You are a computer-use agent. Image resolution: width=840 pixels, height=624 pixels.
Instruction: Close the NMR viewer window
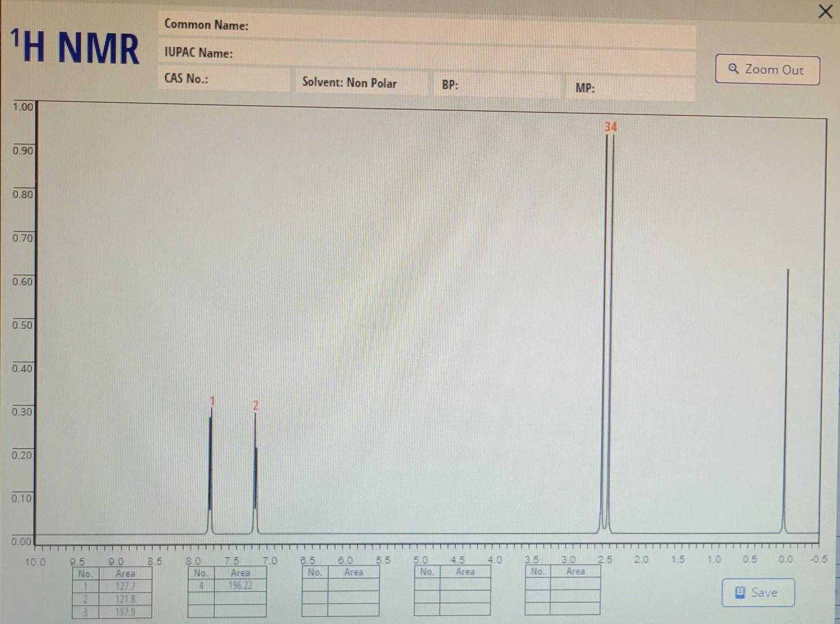[824, 12]
